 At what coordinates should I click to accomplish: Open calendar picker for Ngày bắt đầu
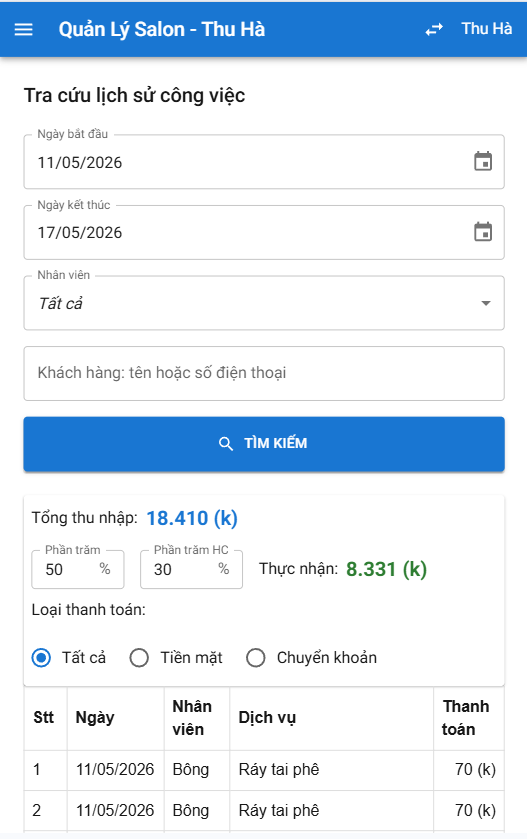point(483,161)
